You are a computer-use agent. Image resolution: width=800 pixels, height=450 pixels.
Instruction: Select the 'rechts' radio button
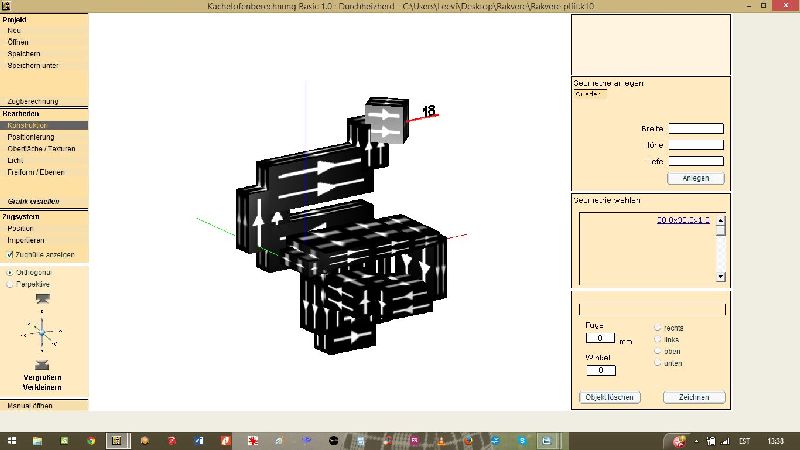pyautogui.click(x=657, y=327)
